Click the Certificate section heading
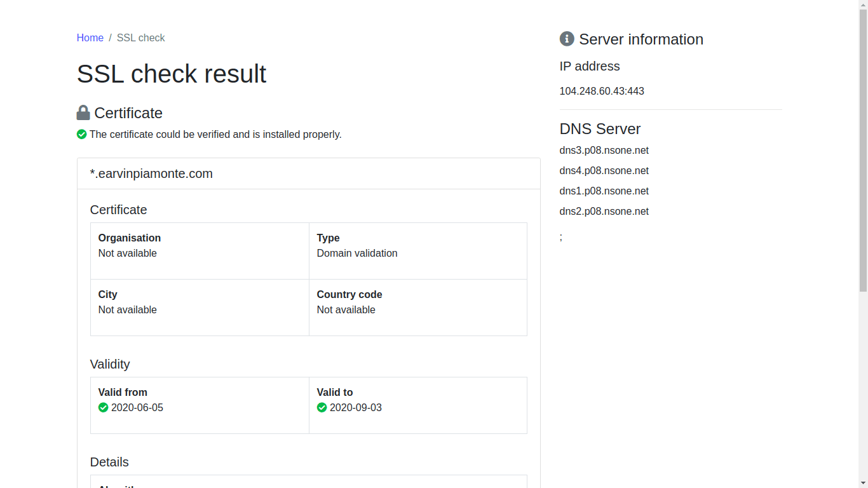 tap(118, 210)
